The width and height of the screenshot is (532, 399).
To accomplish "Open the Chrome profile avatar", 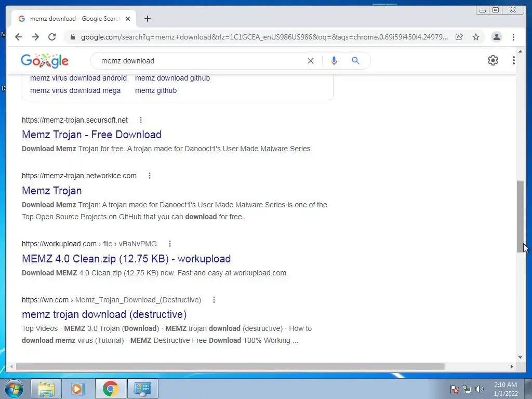I will [497, 37].
